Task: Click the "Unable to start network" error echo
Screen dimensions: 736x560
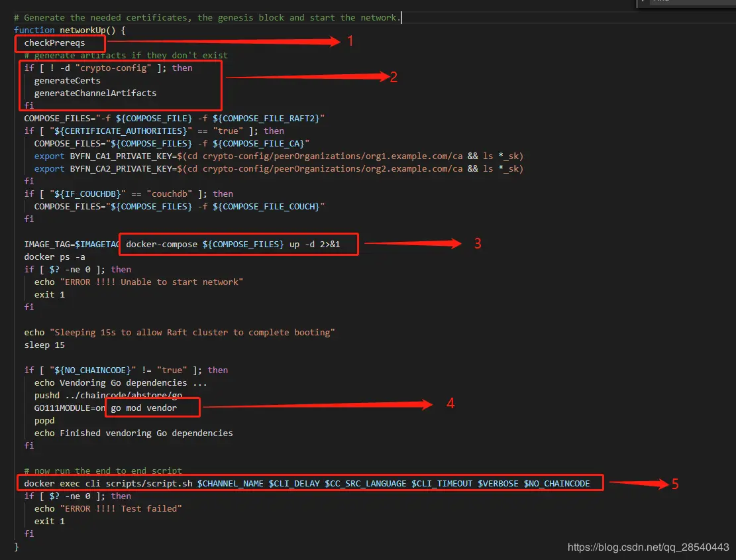Action: [138, 282]
